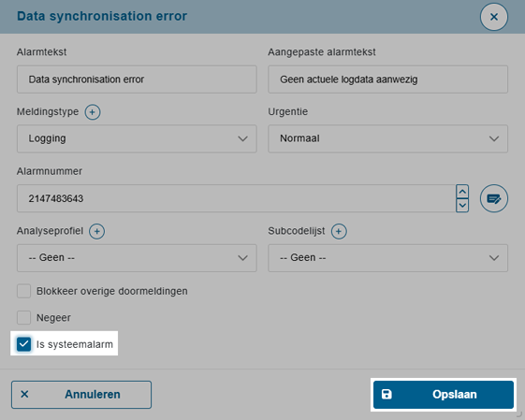The width and height of the screenshot is (525, 420).
Task: Click the Annuleren button
Action: click(81, 395)
